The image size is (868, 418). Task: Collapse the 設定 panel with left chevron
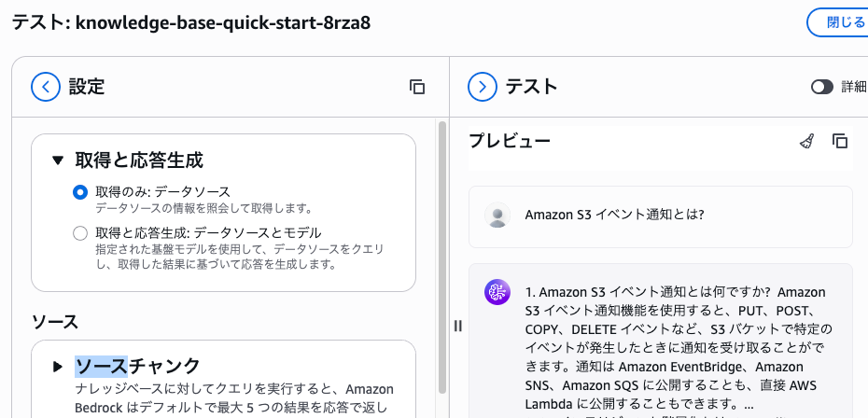point(46,87)
